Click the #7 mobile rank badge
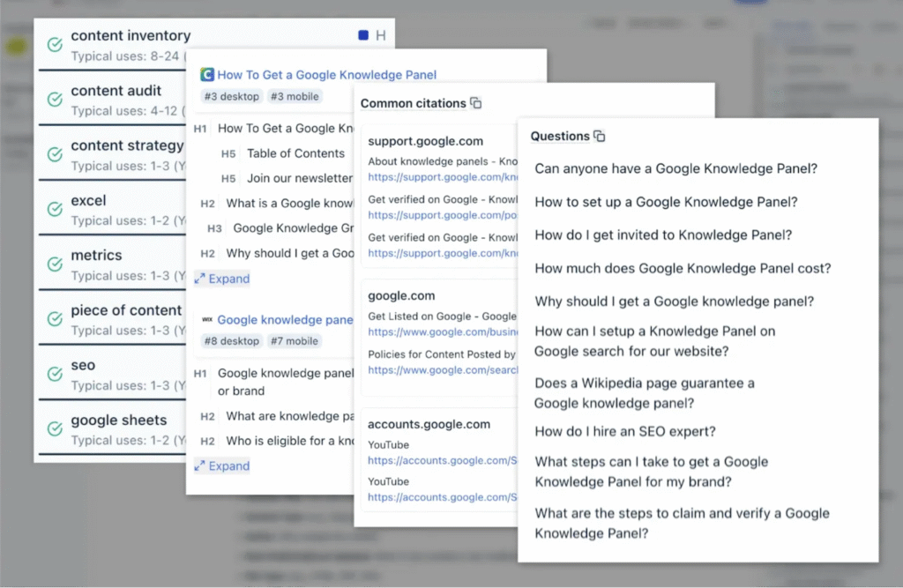This screenshot has width=903, height=588. [295, 341]
